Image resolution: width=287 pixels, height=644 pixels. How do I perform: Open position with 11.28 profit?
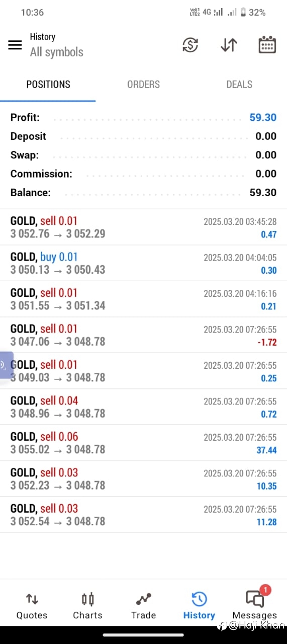(x=143, y=515)
